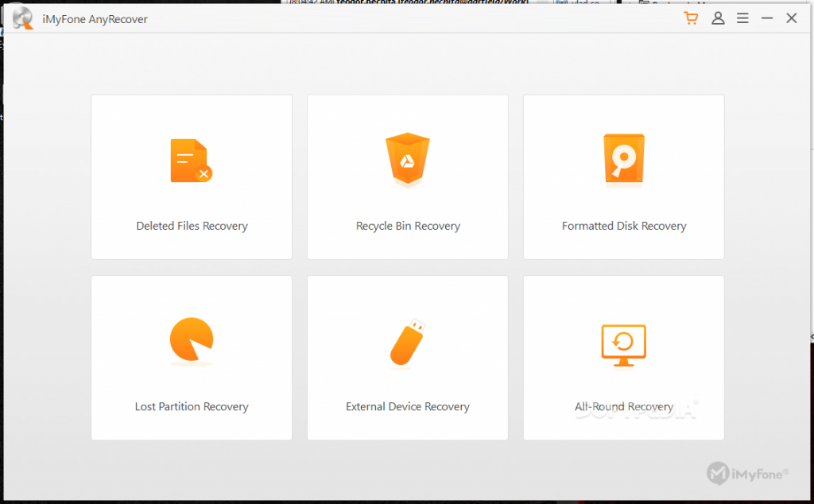Launch Formatted Disk Recovery
This screenshot has width=814, height=504.
tap(623, 176)
